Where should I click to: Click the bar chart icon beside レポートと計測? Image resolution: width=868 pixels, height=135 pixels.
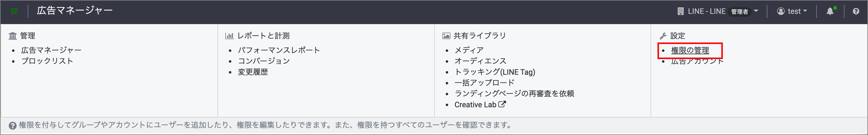pos(229,36)
